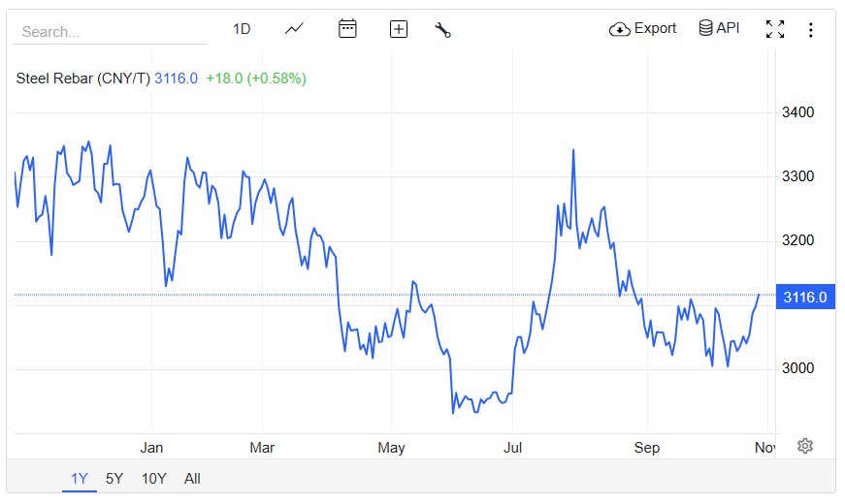Click into the Search input field
Viewport: 845px width, 504px height.
[x=109, y=31]
